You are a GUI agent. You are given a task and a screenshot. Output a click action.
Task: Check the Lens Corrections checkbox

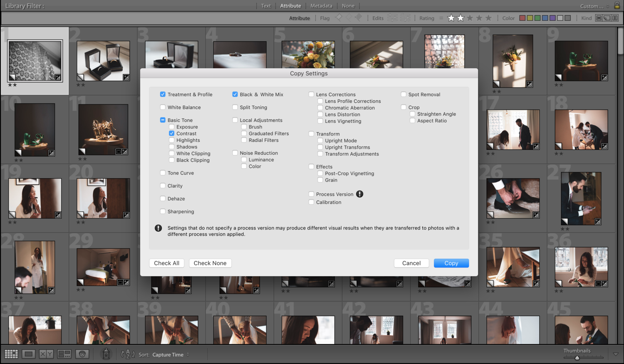tap(311, 94)
